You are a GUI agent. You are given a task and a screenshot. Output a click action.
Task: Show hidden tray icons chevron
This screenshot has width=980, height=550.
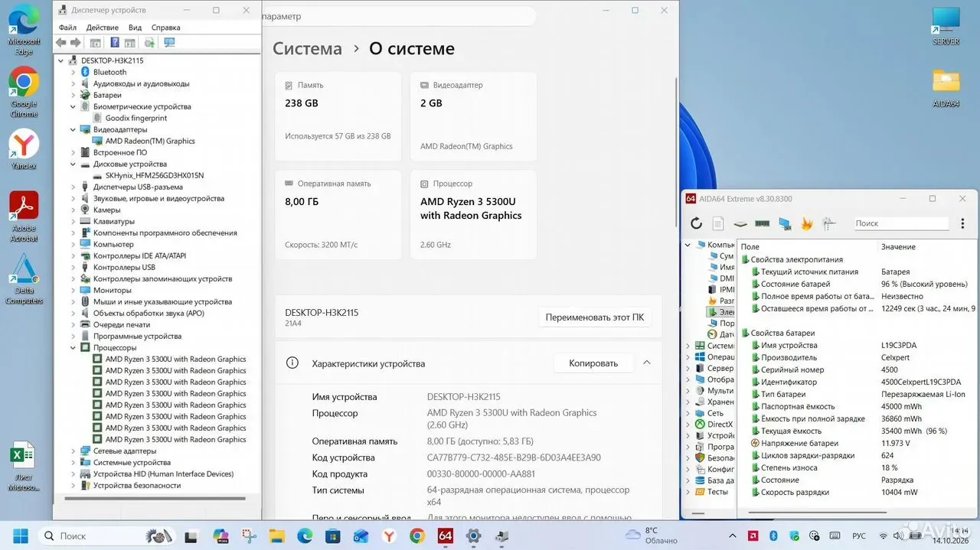point(733,535)
